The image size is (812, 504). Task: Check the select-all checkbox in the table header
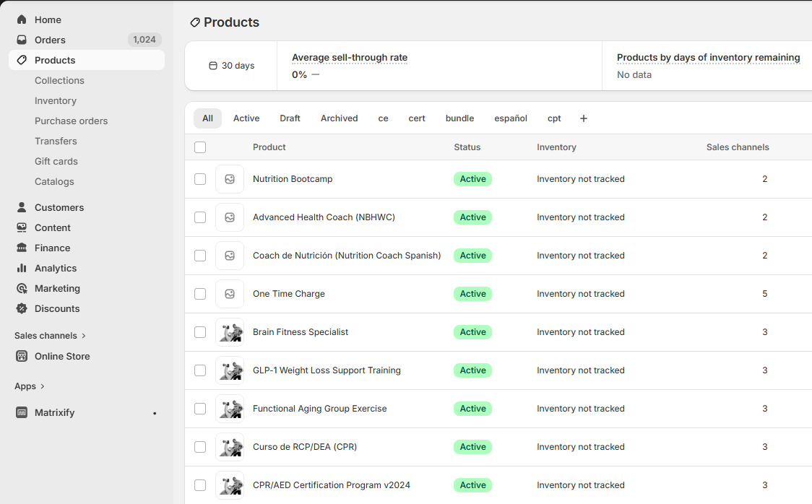point(199,147)
